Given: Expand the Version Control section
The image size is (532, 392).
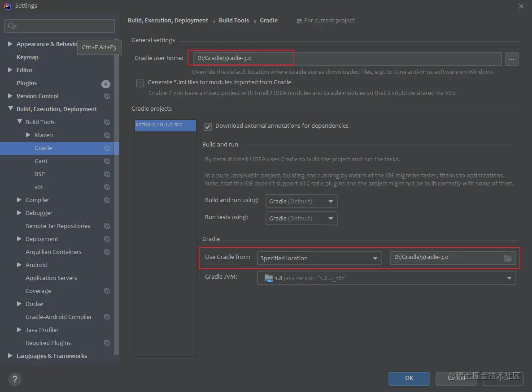Looking at the screenshot, I should pyautogui.click(x=10, y=96).
